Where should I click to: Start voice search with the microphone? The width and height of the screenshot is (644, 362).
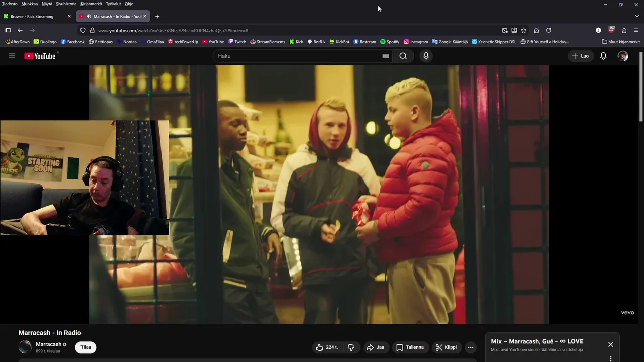point(426,56)
